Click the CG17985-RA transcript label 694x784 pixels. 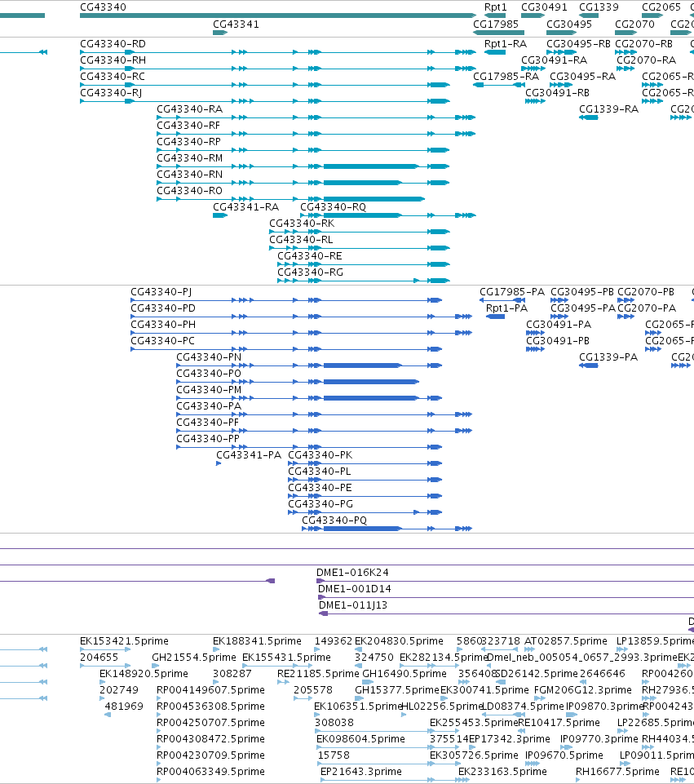[x=506, y=77]
